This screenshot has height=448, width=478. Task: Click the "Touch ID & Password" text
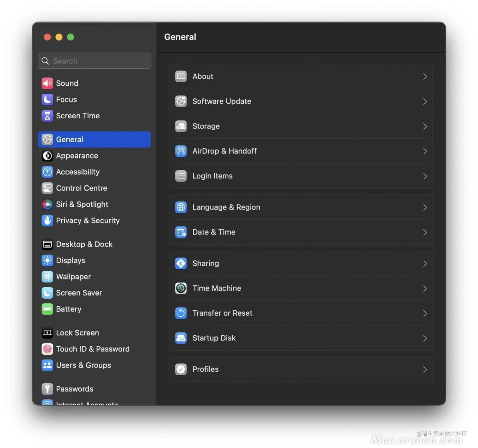[93, 349]
